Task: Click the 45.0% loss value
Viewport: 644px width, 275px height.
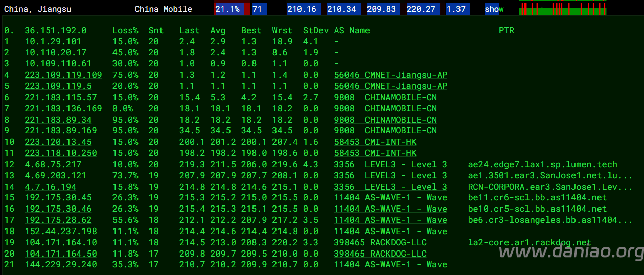Action: [x=125, y=53]
